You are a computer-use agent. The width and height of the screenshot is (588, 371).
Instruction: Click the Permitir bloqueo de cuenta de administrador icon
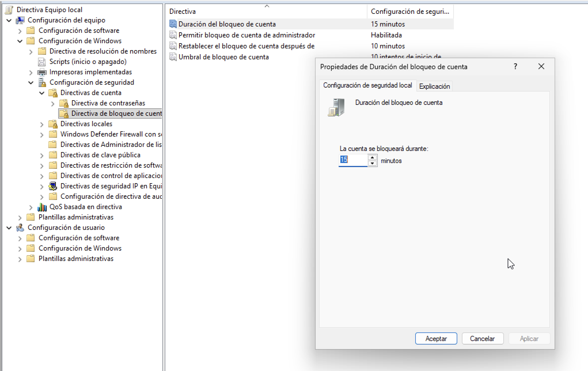click(173, 35)
